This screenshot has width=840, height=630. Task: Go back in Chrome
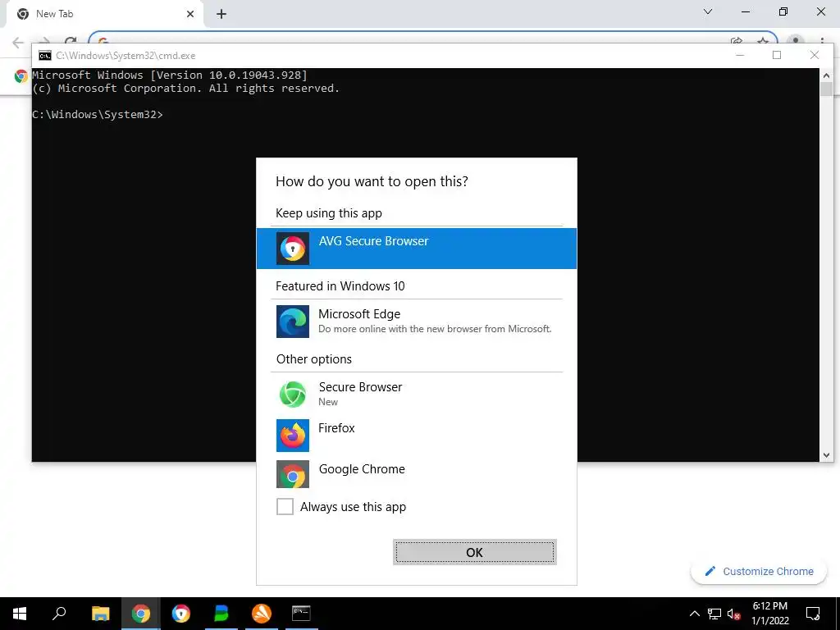coord(18,43)
